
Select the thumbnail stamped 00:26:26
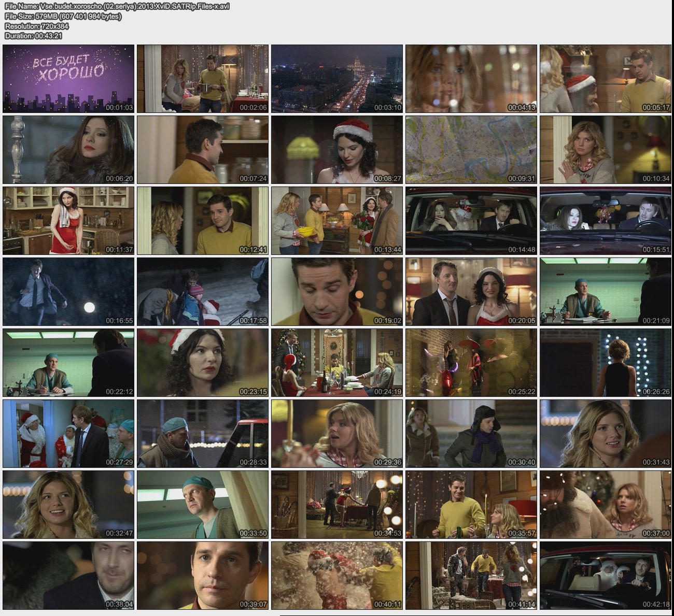[x=605, y=363]
